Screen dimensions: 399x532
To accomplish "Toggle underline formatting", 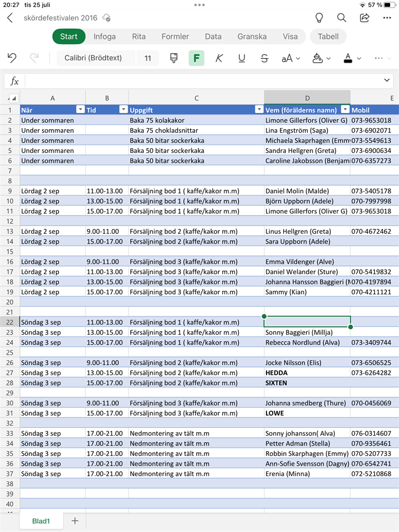I will 242,58.
